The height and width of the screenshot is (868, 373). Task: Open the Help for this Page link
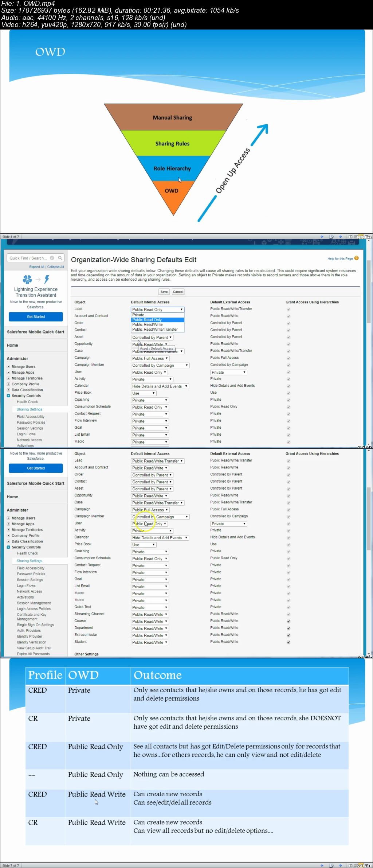(x=340, y=259)
